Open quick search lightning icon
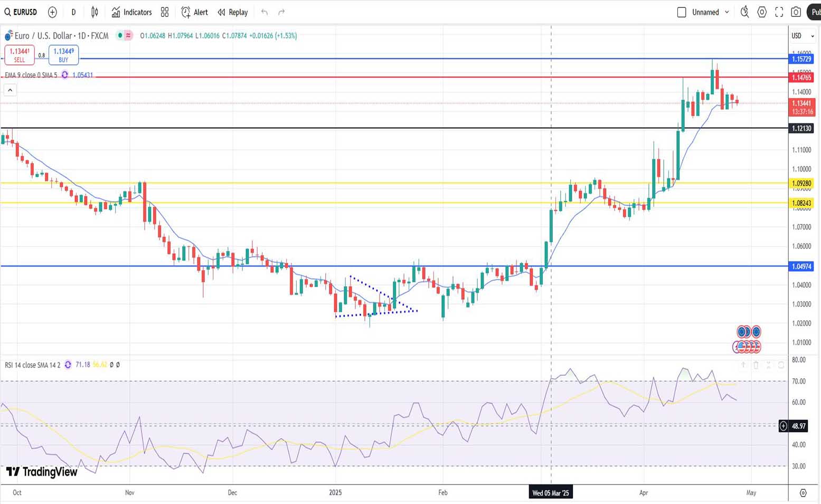 [x=744, y=12]
